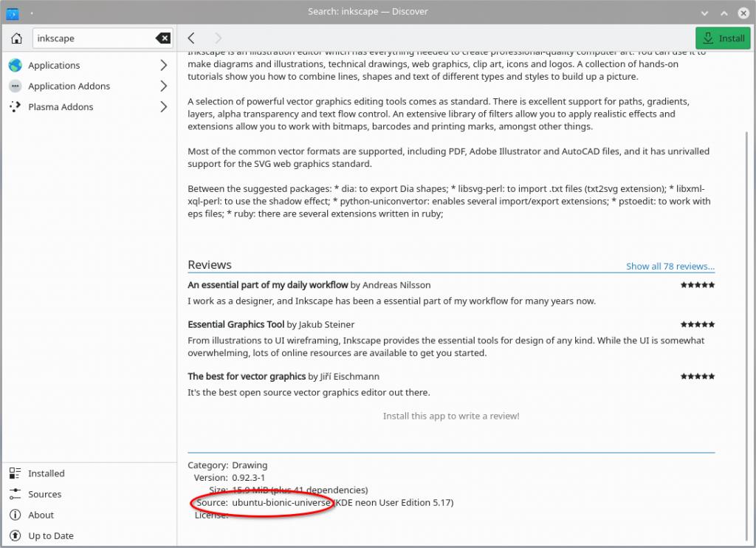Click the Plasma Addons icon
Viewport: 756px width, 548px height.
[x=16, y=106]
